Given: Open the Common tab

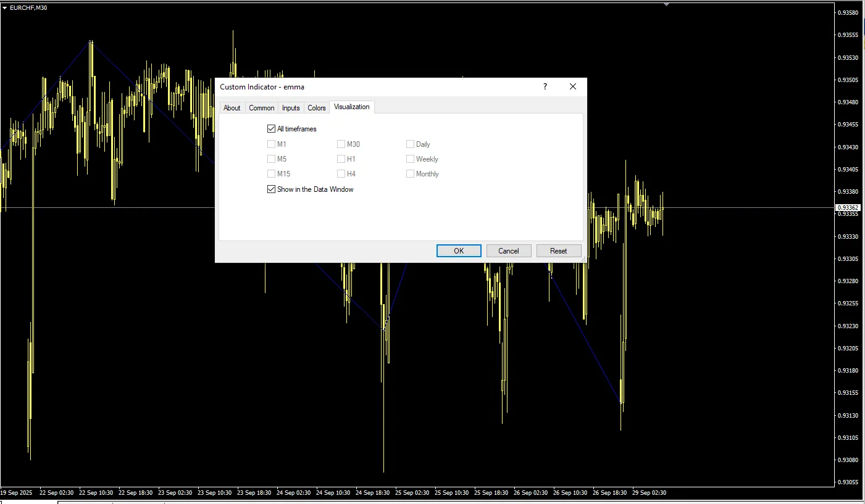Looking at the screenshot, I should tap(261, 108).
